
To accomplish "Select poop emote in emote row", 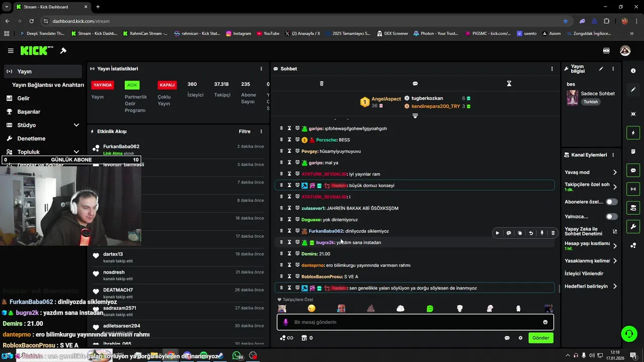I will [371, 309].
